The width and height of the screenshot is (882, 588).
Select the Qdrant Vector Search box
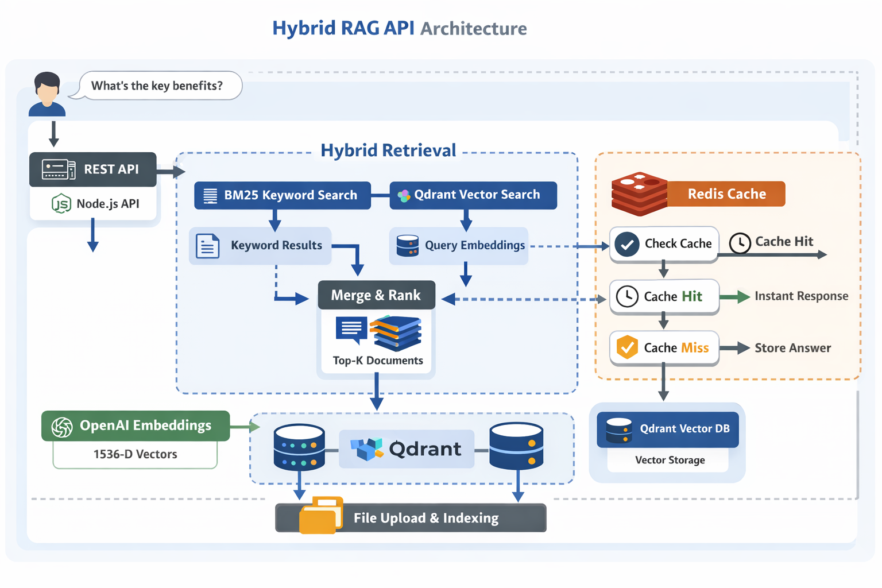pos(473,195)
